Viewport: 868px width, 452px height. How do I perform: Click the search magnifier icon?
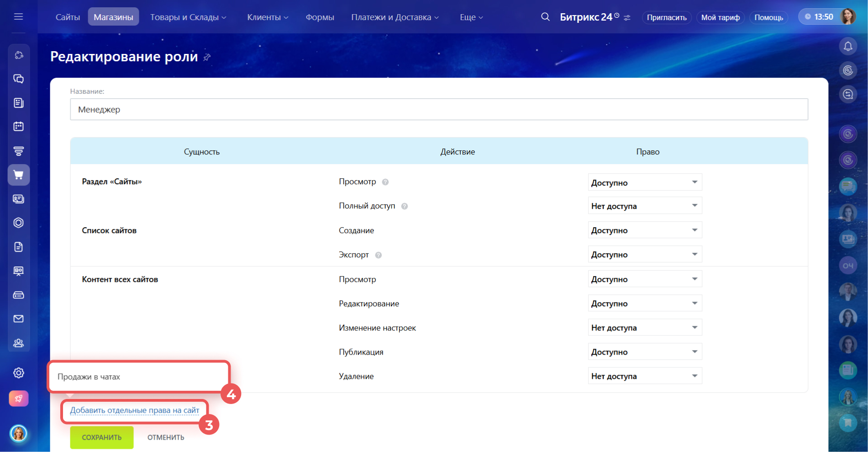pyautogui.click(x=545, y=17)
